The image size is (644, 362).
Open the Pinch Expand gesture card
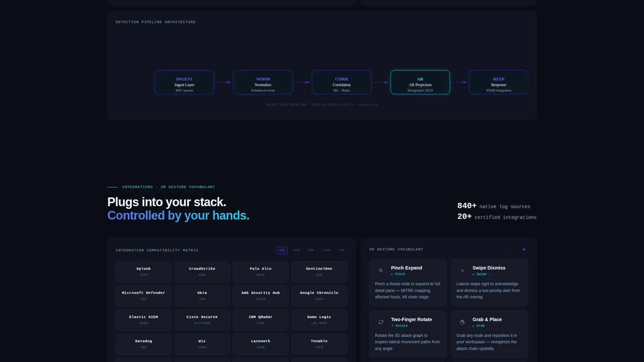tap(408, 283)
